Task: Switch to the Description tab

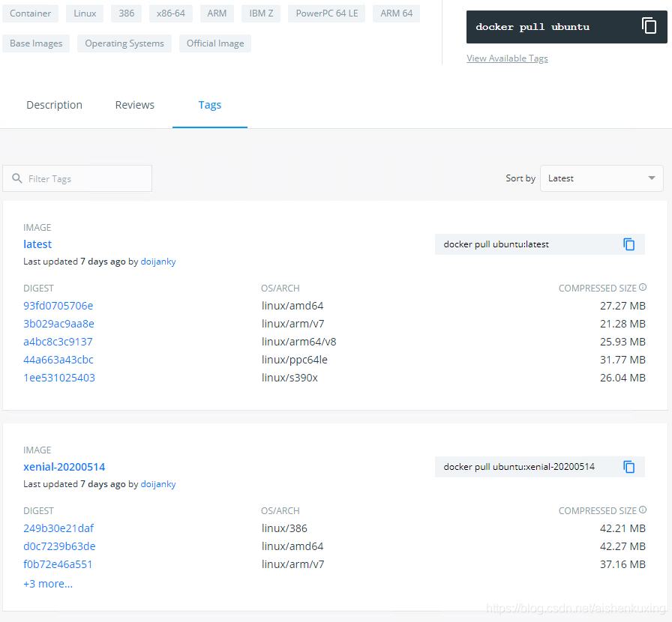Action: 55,105
